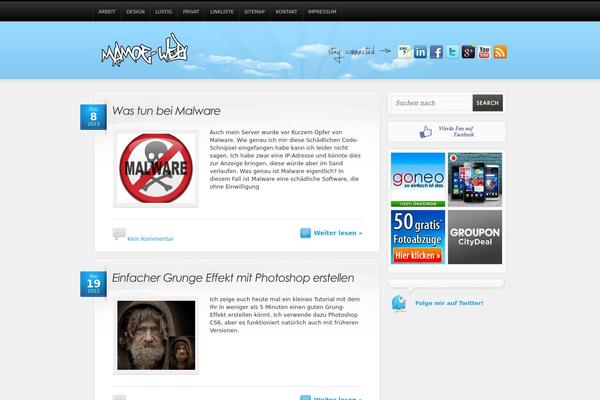Go to LINKLISTE in navigation
The height and width of the screenshot is (400, 600).
coord(222,12)
